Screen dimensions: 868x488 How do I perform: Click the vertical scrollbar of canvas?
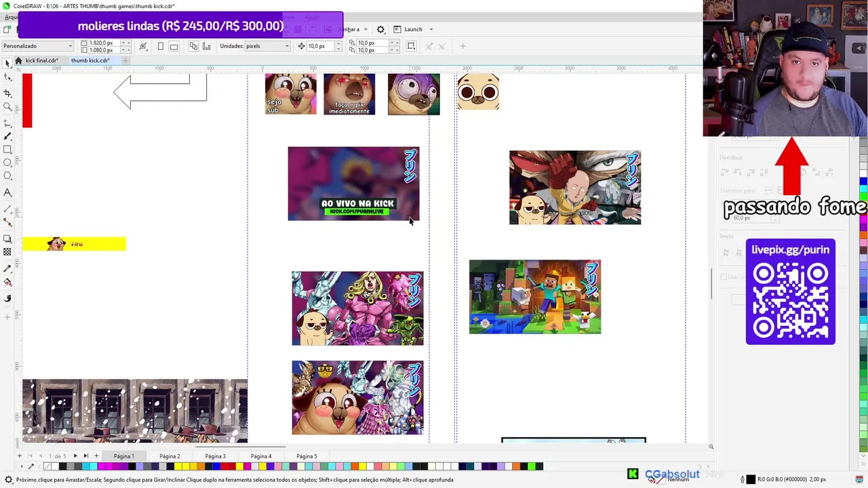[711, 285]
